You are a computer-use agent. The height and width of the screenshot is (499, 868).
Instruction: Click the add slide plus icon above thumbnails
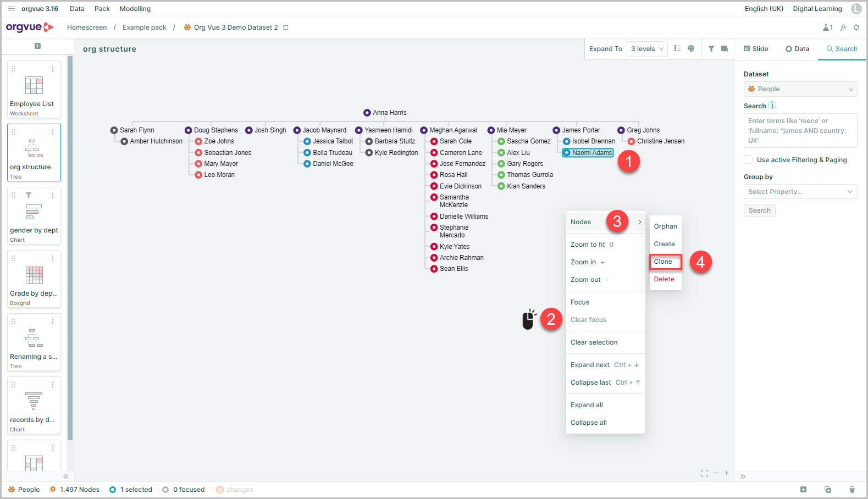pos(37,46)
